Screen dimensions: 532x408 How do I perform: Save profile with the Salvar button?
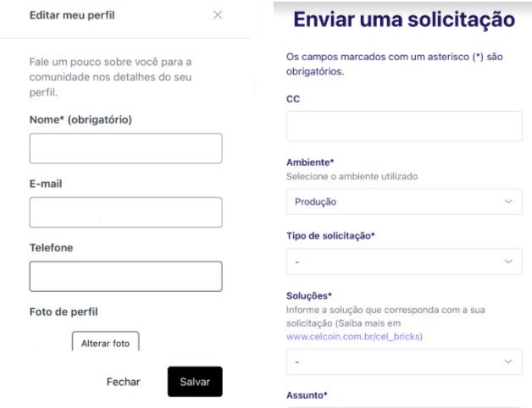[195, 382]
